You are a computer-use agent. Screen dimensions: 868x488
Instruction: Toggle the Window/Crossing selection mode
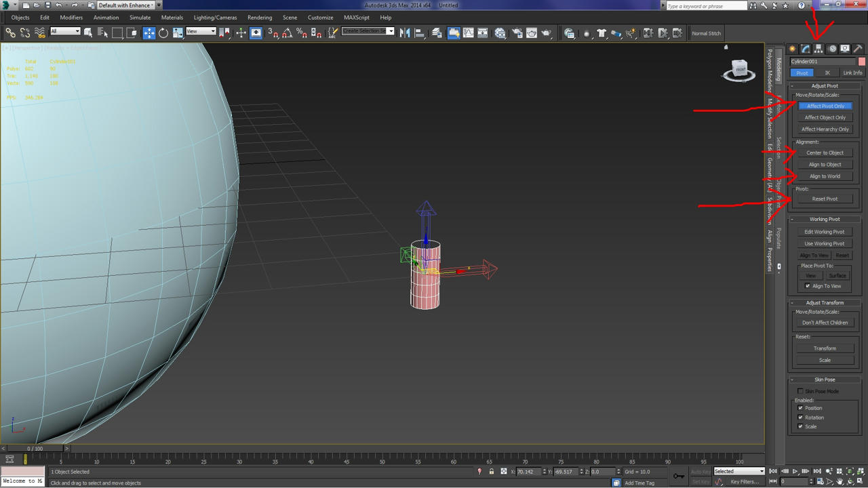(x=132, y=33)
